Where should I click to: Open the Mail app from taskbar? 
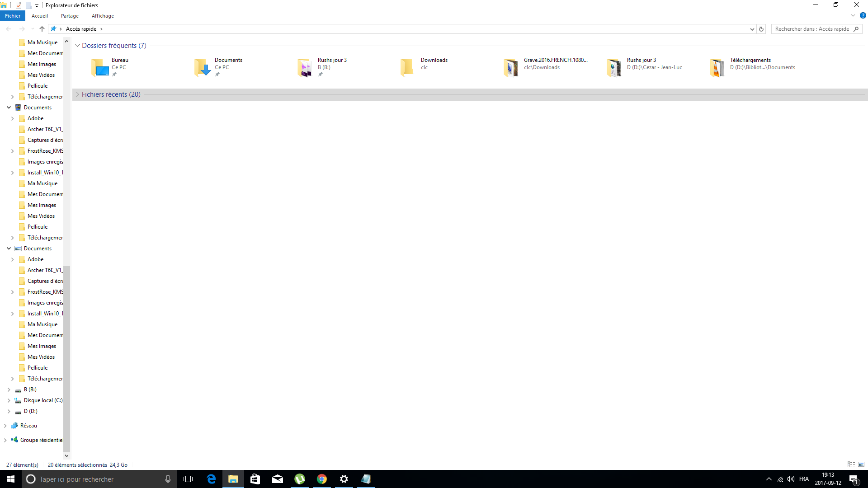(277, 479)
